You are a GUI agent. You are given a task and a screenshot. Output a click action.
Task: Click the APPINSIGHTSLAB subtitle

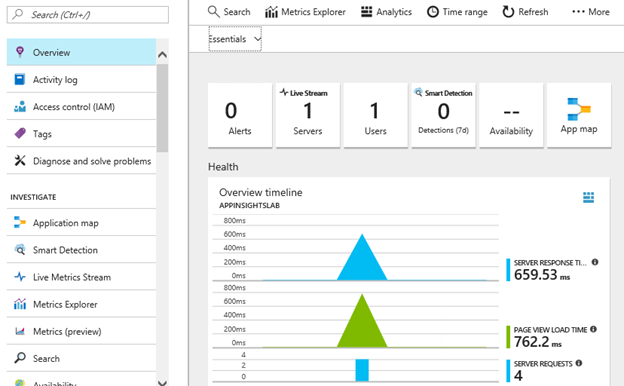(x=250, y=205)
